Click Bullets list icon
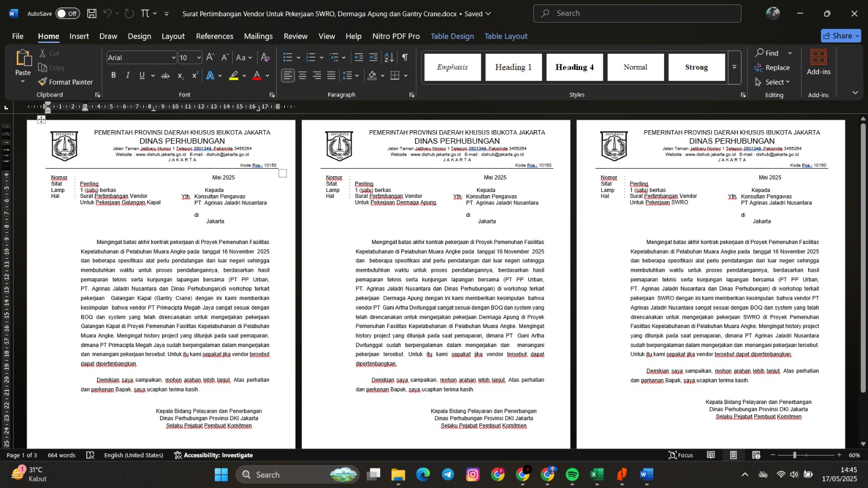Screen dimensions: 868x488 (x=288, y=57)
